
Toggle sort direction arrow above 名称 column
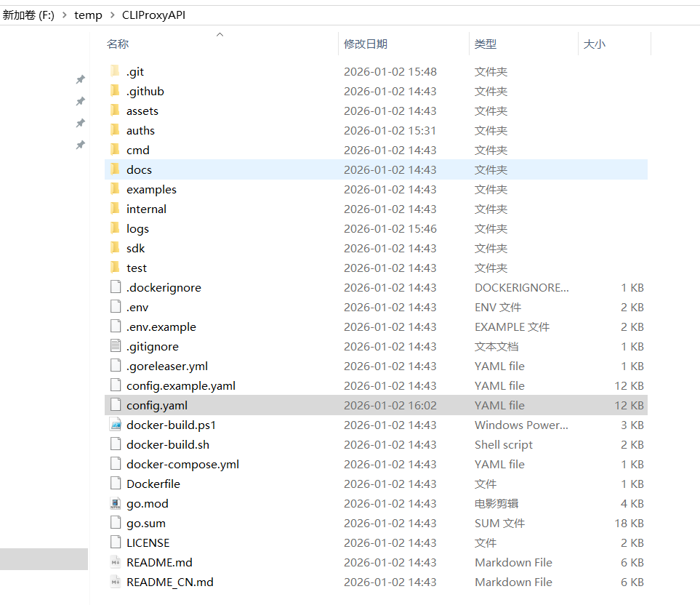pos(220,34)
